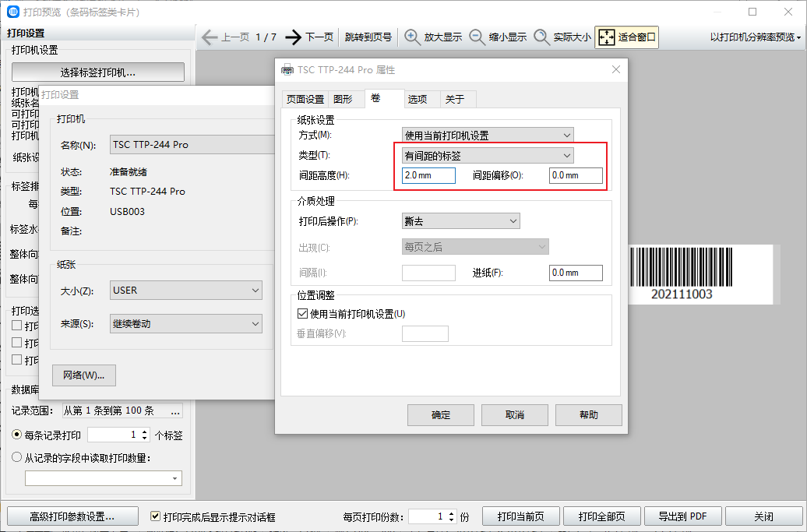
Task: Click 网络(W)... button
Action: [x=84, y=375]
